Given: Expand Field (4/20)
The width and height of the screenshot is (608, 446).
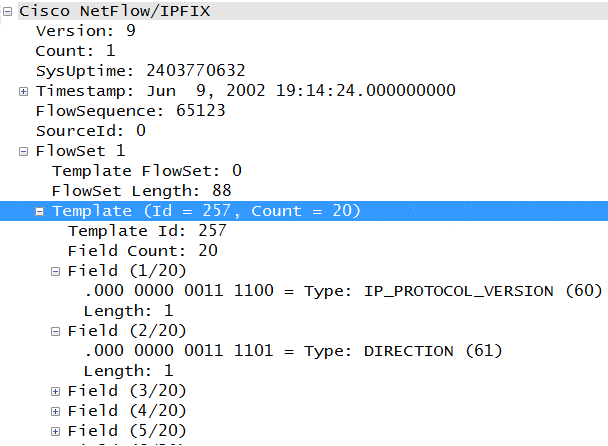Looking at the screenshot, I should point(55,411).
